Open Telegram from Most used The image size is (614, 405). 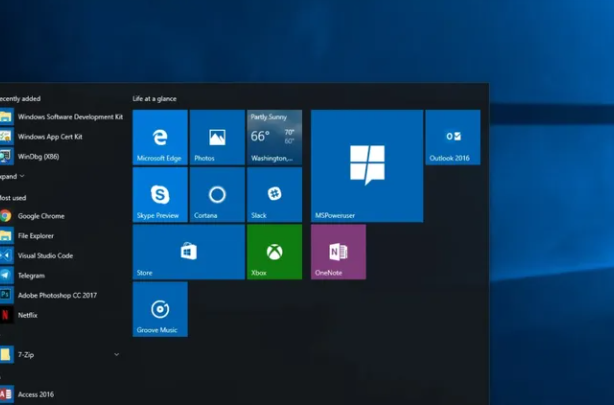point(31,276)
